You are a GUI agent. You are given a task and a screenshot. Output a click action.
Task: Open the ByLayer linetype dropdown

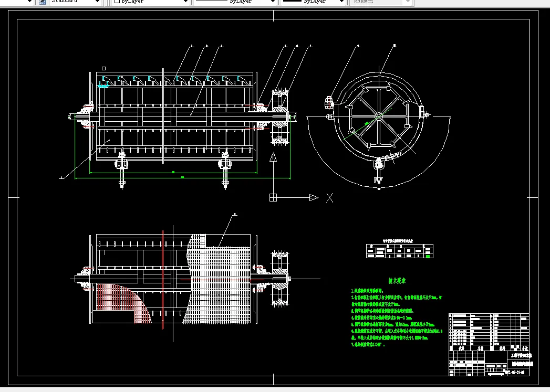point(273,2)
